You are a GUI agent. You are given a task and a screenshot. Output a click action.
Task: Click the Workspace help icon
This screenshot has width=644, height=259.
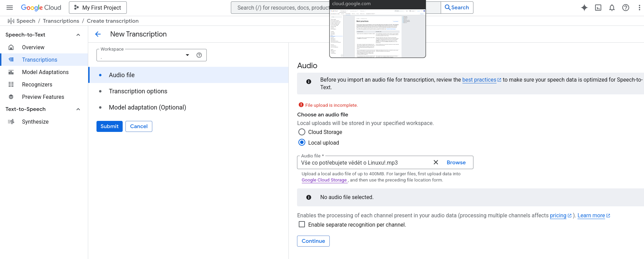(199, 55)
